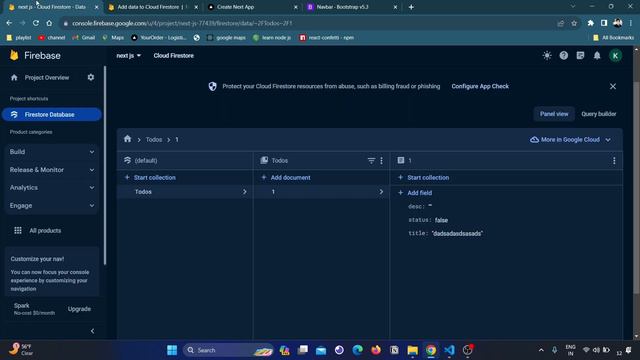Expand the Build category
Viewport: 640px width, 360px height.
[x=52, y=152]
